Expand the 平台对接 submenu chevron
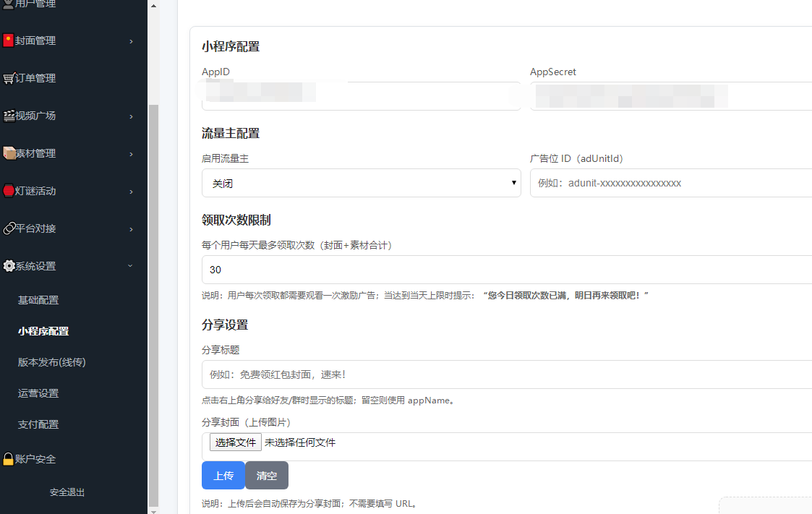Viewport: 812px width, 514px height. (131, 229)
